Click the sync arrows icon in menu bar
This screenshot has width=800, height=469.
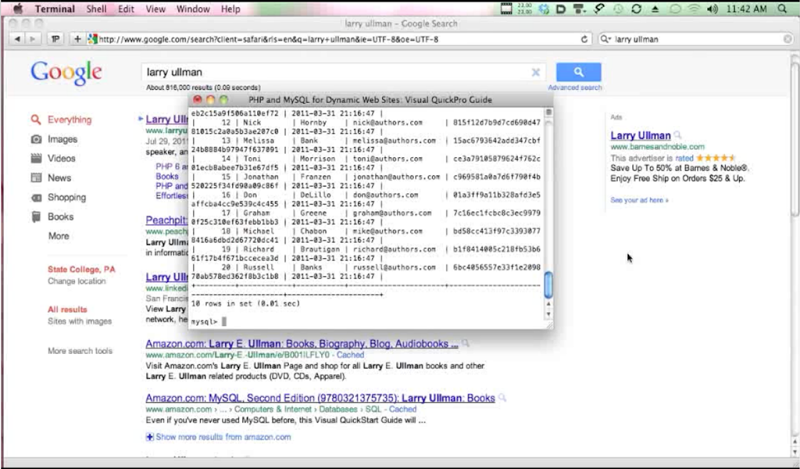tap(636, 9)
